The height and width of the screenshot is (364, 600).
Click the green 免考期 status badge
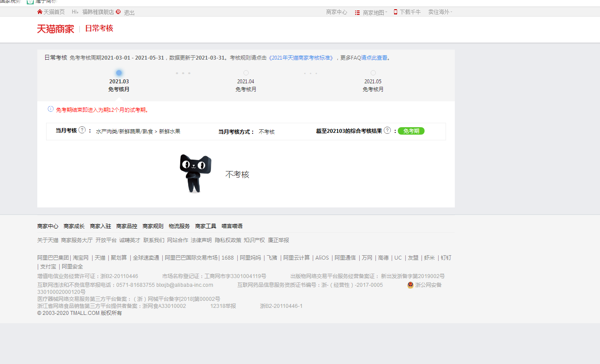[x=411, y=131]
